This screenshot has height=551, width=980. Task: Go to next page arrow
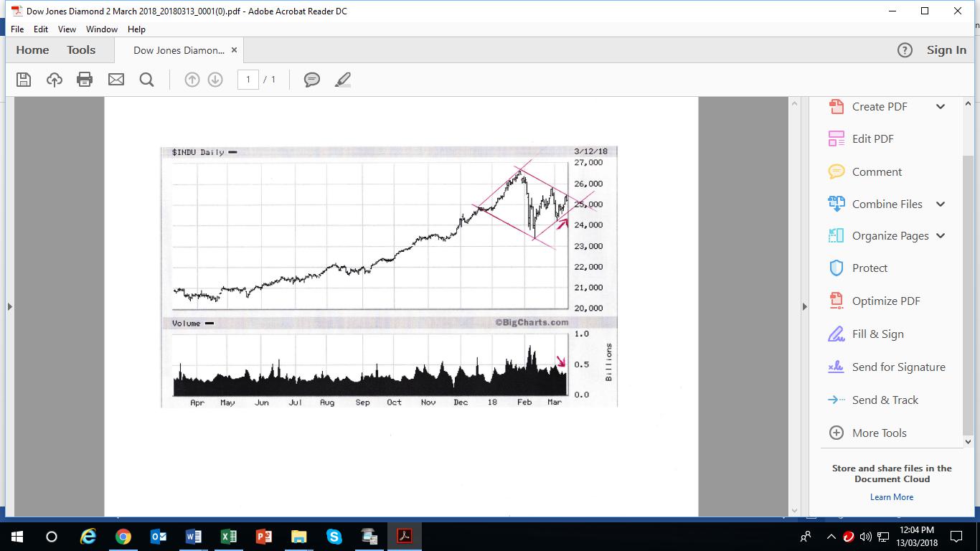(x=215, y=80)
